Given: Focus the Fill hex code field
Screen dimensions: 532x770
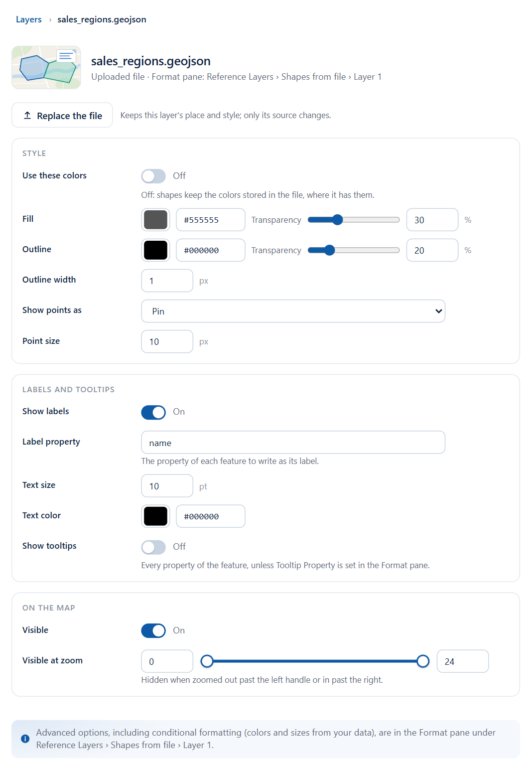Looking at the screenshot, I should (x=211, y=220).
